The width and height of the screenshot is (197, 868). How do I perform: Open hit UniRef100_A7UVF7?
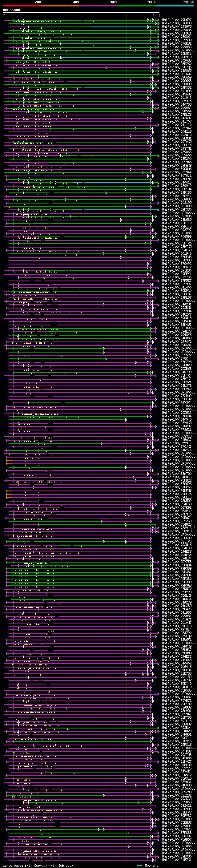pyautogui.click(x=177, y=196)
